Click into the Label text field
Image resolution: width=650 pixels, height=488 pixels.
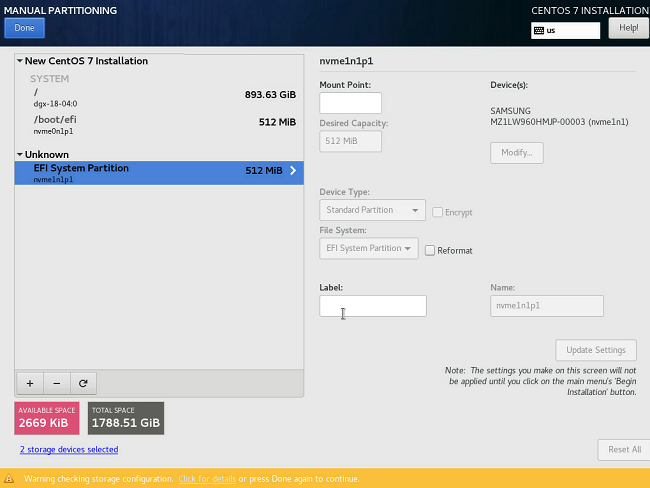coord(372,306)
